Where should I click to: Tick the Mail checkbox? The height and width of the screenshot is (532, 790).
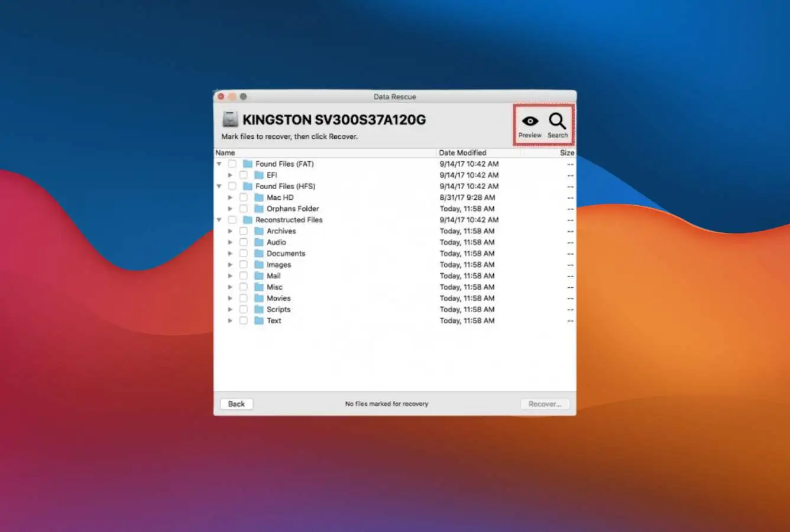(x=244, y=276)
